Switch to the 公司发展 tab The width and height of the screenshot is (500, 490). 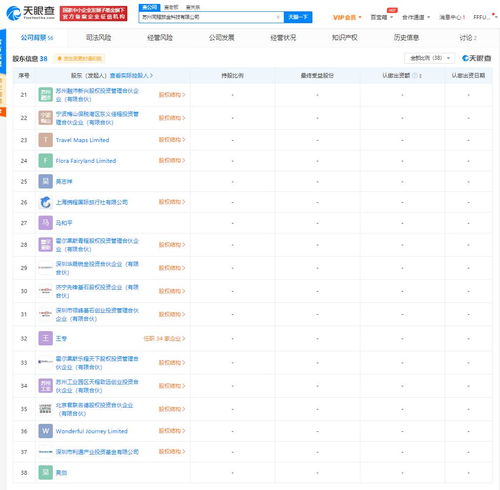coord(222,38)
